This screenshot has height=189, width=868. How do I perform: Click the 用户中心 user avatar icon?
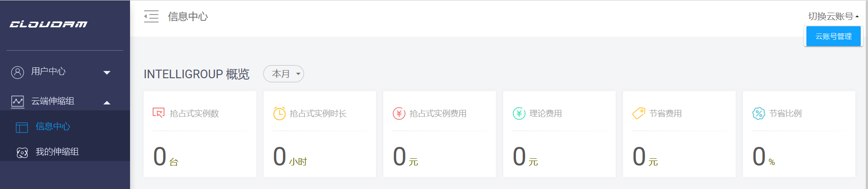[18, 72]
